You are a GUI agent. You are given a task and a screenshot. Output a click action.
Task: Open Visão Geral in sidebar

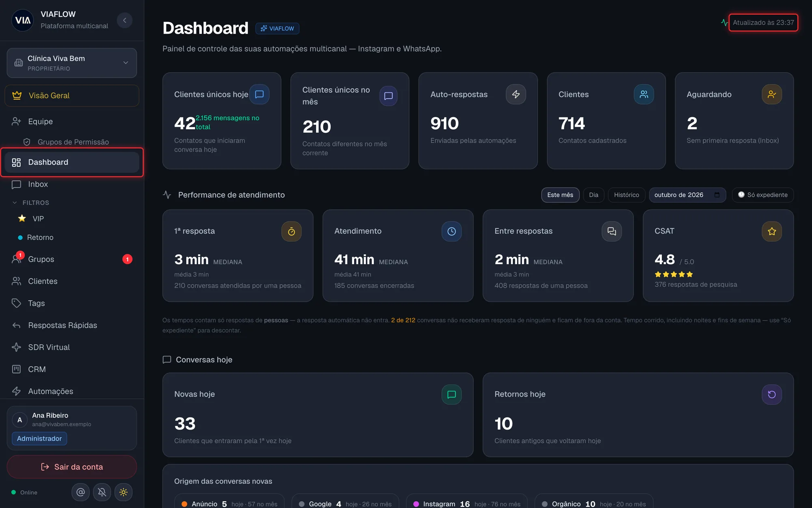(72, 96)
